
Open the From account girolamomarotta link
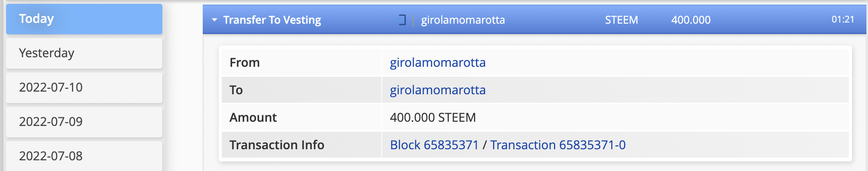point(437,63)
